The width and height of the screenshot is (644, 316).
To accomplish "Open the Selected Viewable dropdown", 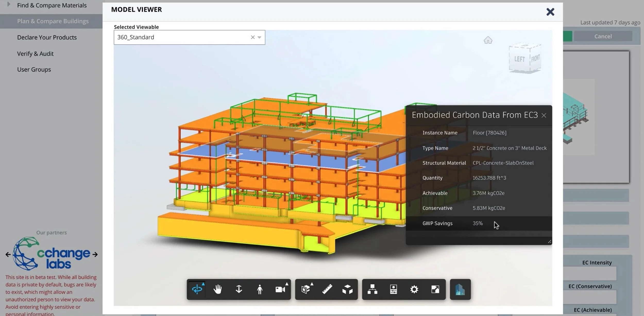I will 260,37.
